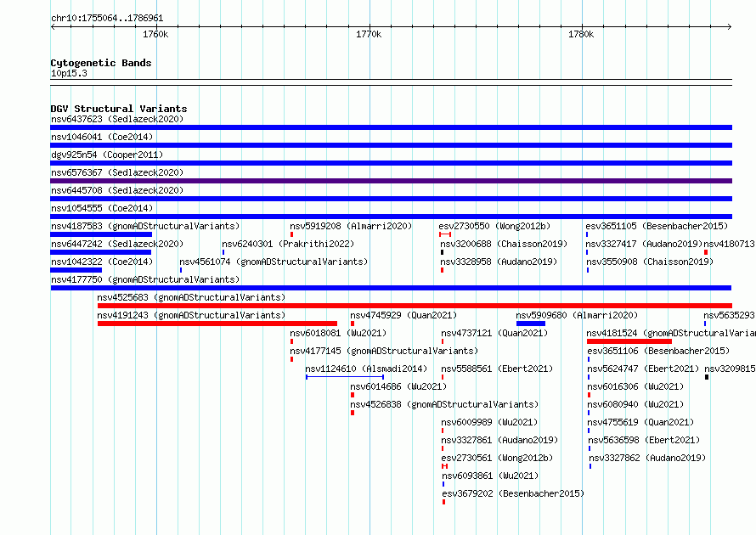This screenshot has width=756, height=535.
Task: Click the right arrow of the chromosome ruler
Action: 730,27
